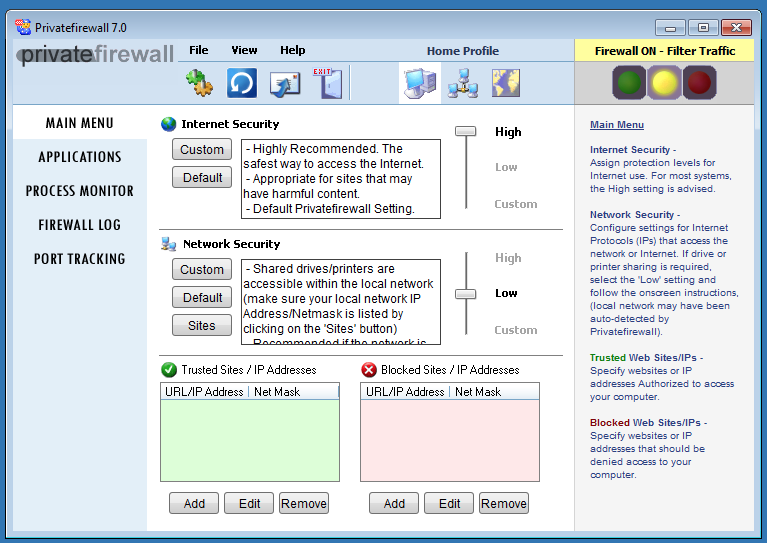Select the office network profile icon
This screenshot has width=767, height=543.
pyautogui.click(x=463, y=83)
